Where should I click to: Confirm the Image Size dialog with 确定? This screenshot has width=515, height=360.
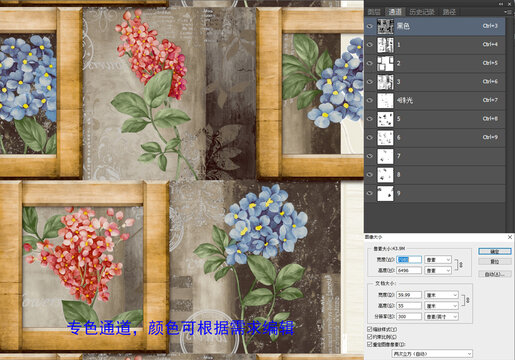[495, 251]
